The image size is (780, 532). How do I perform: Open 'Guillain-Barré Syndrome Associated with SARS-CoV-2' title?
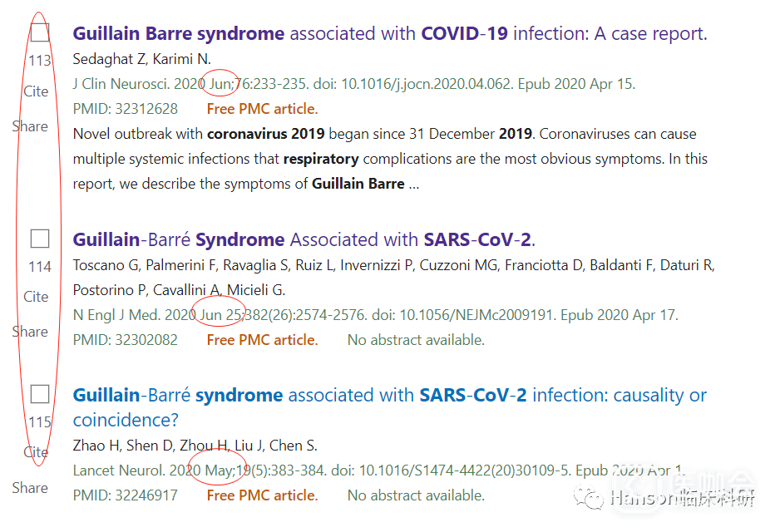point(304,239)
